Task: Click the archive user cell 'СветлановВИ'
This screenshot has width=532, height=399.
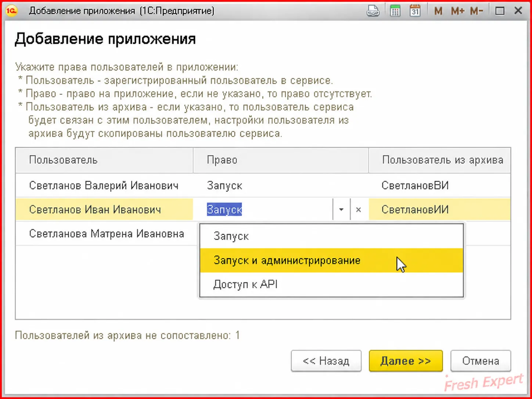Action: (415, 186)
